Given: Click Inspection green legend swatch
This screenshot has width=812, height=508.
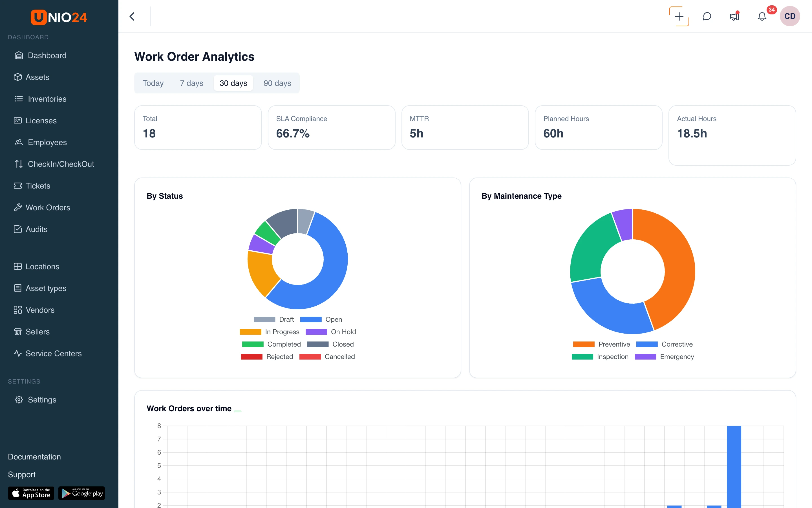Looking at the screenshot, I should pos(582,356).
